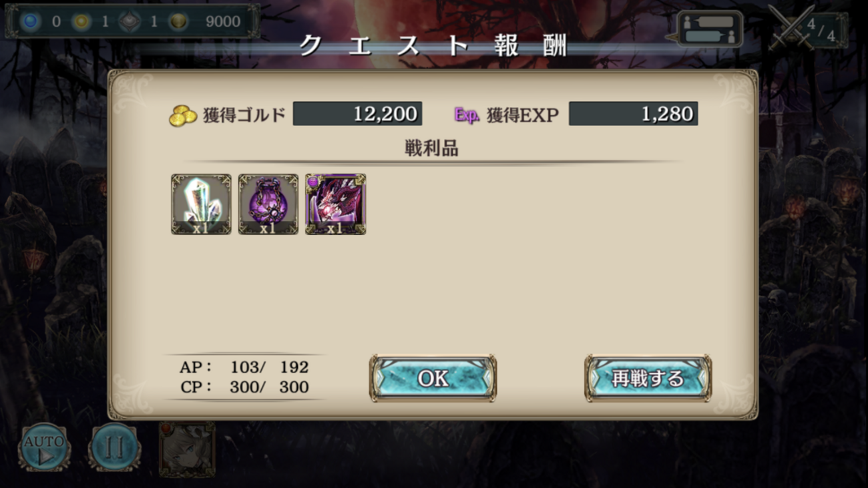Select the white crystal loot item
The image size is (868, 488).
[x=201, y=204]
